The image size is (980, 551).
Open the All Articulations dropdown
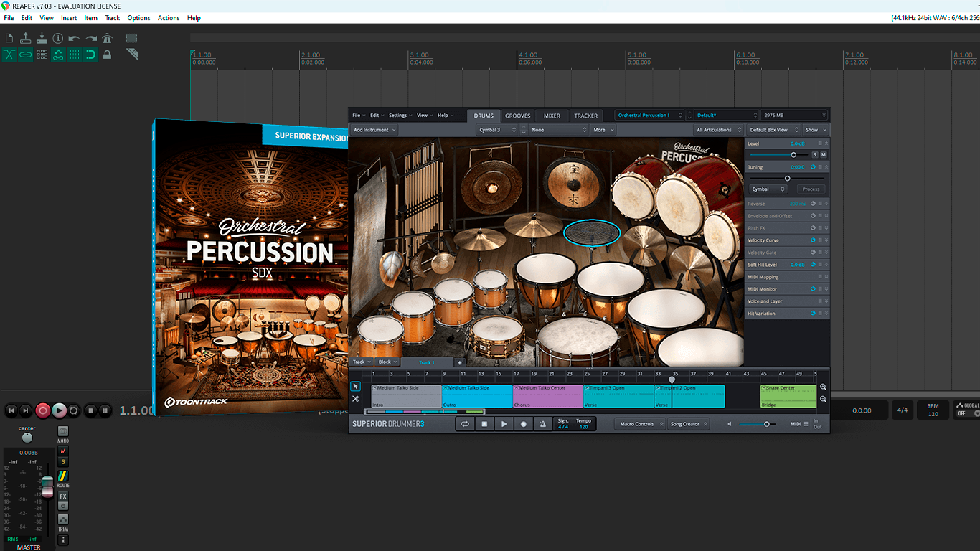[x=719, y=130]
